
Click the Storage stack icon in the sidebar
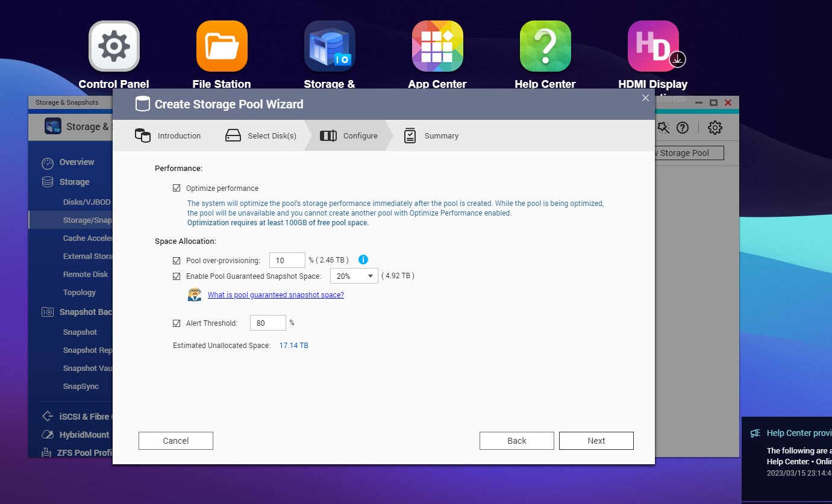pyautogui.click(x=48, y=182)
